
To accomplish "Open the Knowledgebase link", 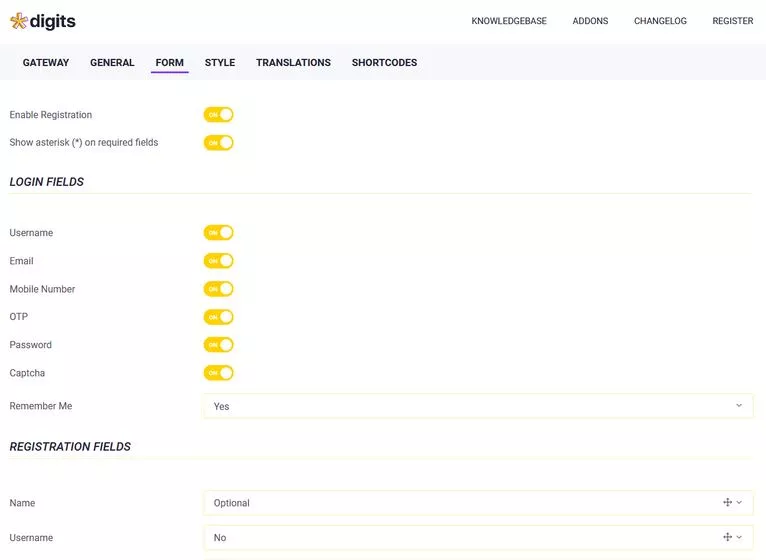I will [509, 21].
